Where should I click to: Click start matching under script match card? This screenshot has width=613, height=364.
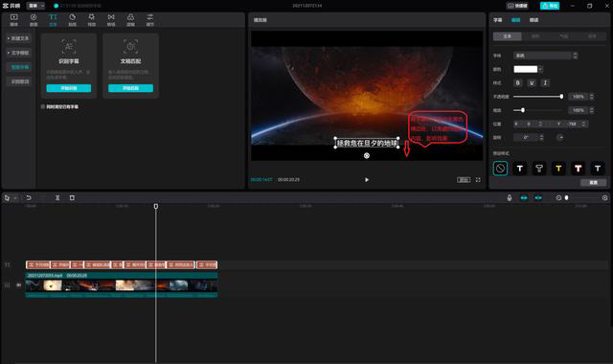(130, 88)
